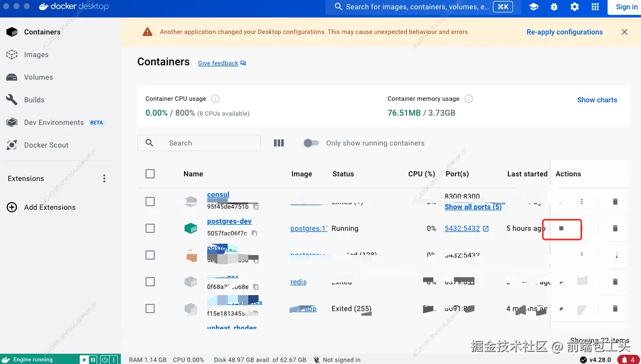Open Dev Environments in the sidebar
The height and width of the screenshot is (364, 641).
53,122
